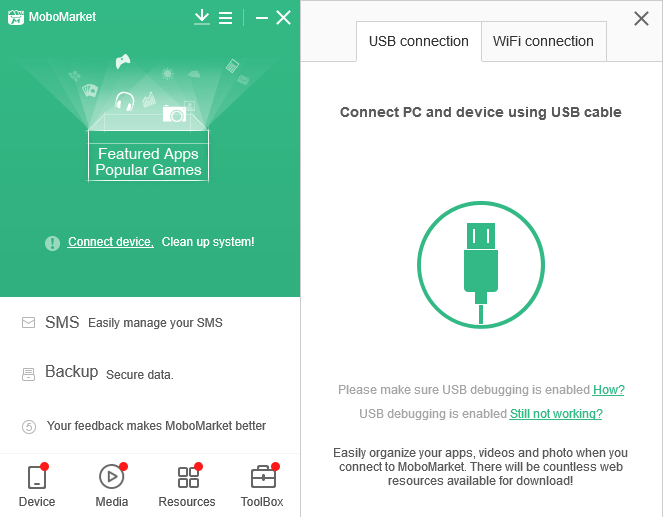Click the ToolBox label
The image size is (663, 517).
coord(262,502)
